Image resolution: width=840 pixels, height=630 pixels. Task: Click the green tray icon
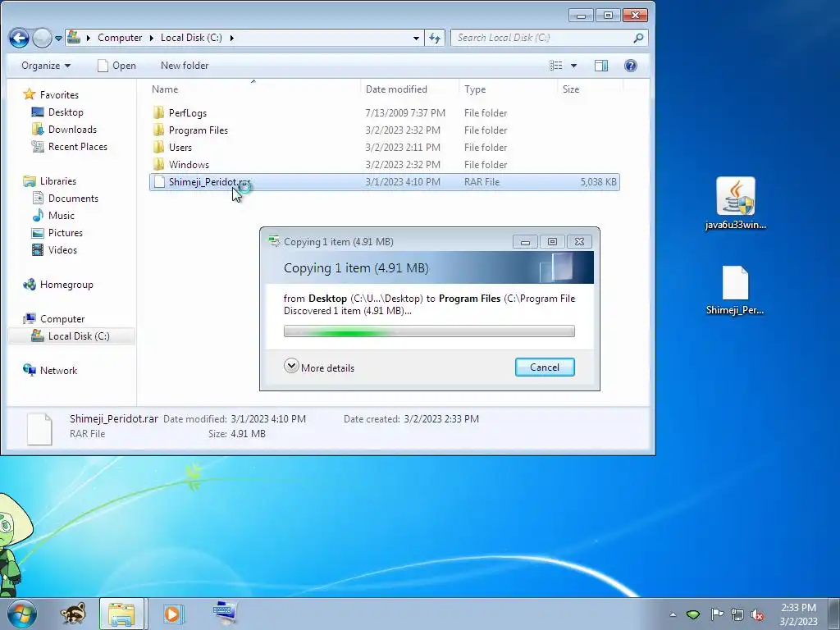693,614
